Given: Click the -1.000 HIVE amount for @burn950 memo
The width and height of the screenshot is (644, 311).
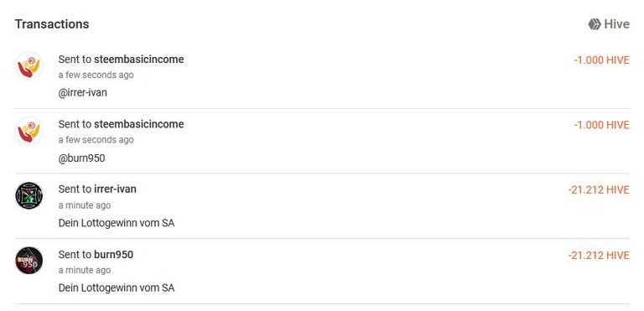Looking at the screenshot, I should 601,124.
